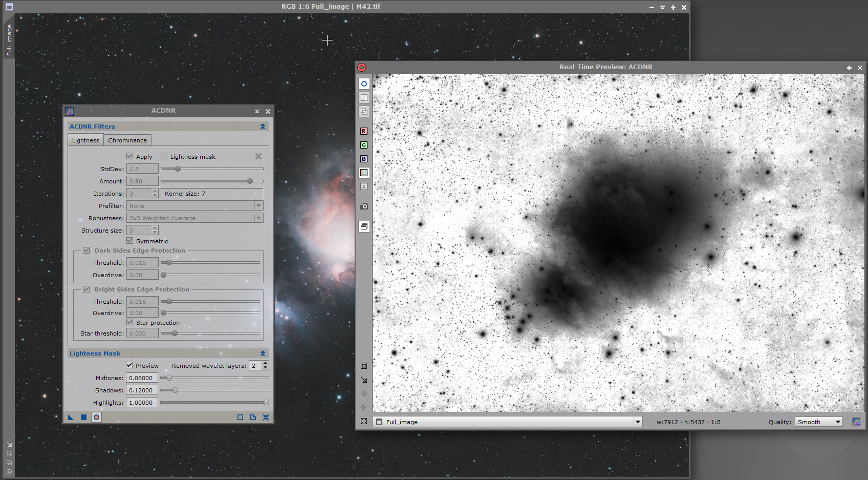
Task: Toggle Dark Sides Edge Protection checkbox
Action: tap(86, 251)
